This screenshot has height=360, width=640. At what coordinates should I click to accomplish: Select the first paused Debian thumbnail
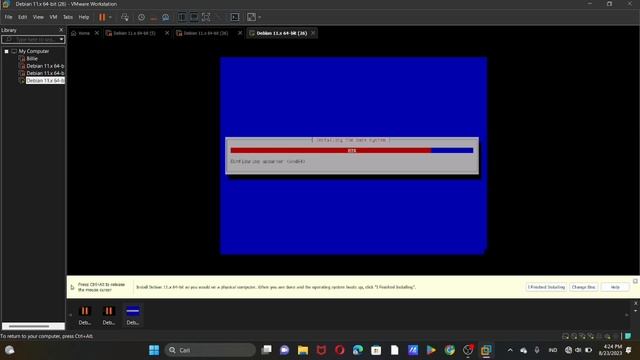[85, 315]
